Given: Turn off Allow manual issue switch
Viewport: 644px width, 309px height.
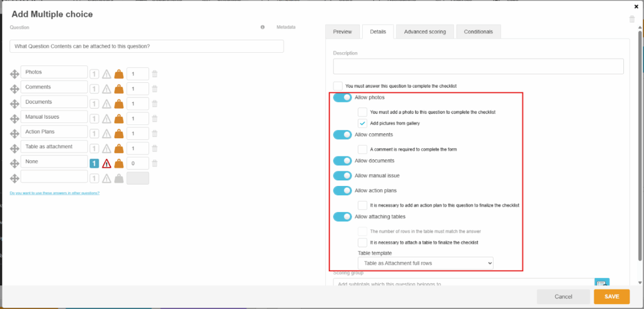Looking at the screenshot, I should (343, 176).
